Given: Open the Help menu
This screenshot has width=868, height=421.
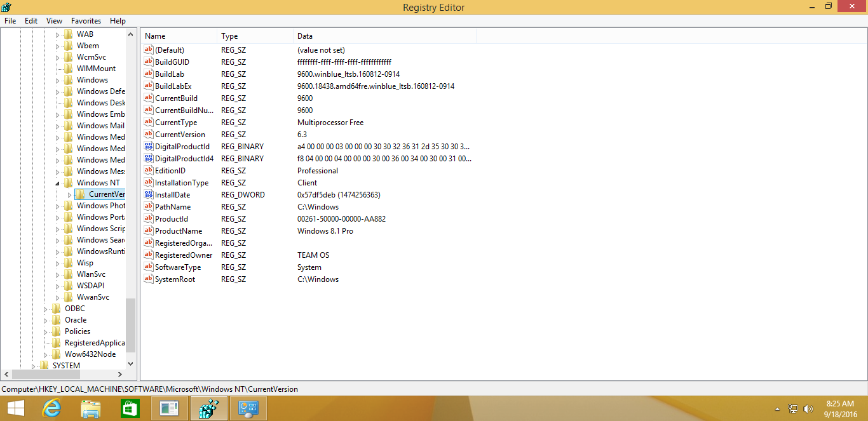Looking at the screenshot, I should [118, 21].
